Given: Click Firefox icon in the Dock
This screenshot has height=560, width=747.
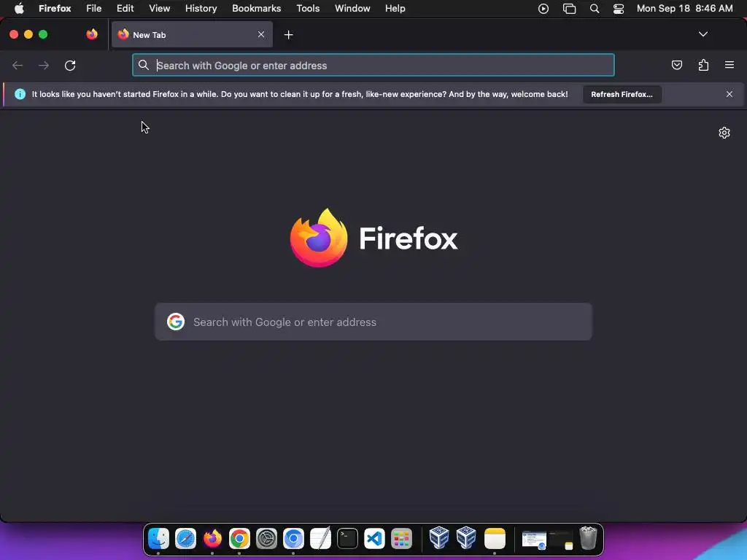Looking at the screenshot, I should coord(212,539).
